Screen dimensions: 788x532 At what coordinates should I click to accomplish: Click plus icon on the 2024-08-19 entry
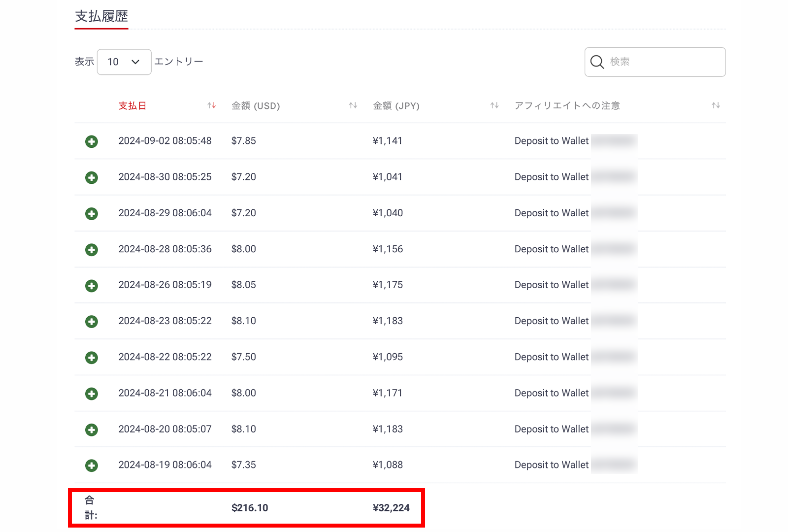(x=92, y=465)
